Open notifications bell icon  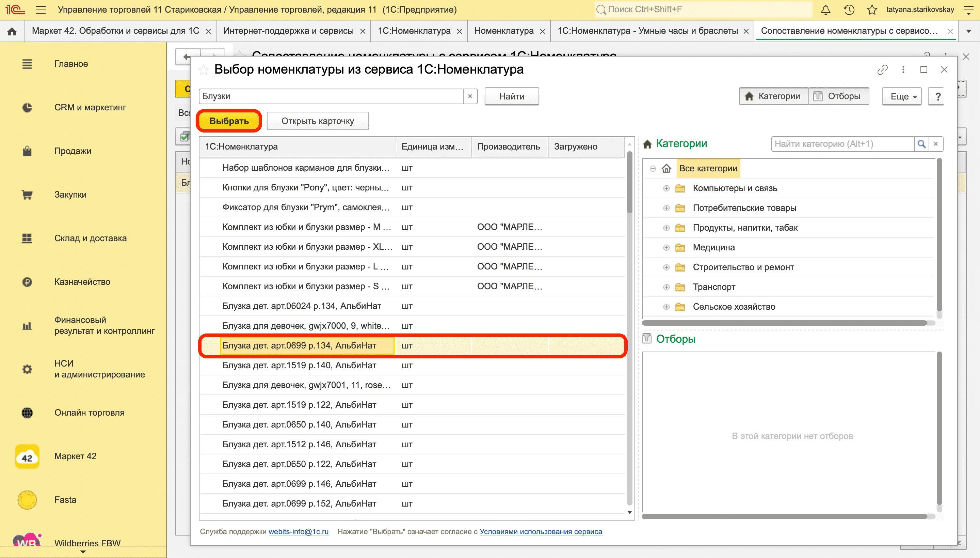[x=826, y=10]
